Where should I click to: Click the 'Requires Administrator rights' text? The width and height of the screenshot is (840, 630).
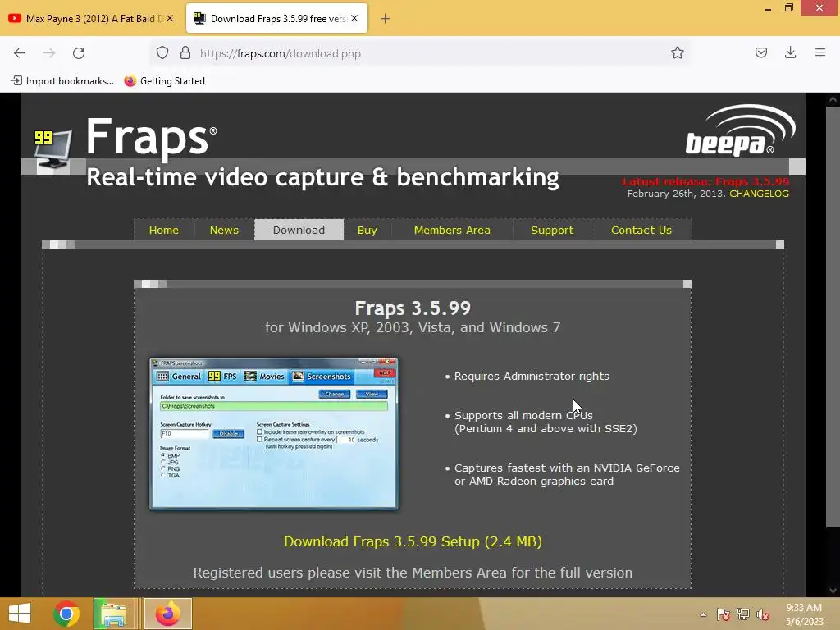pos(532,376)
